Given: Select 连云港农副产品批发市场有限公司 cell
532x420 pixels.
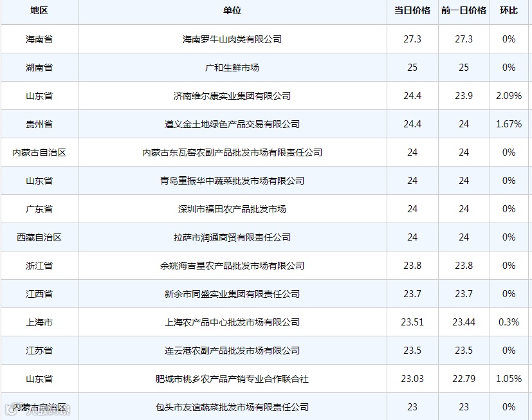Looking at the screenshot, I should pos(232,351).
